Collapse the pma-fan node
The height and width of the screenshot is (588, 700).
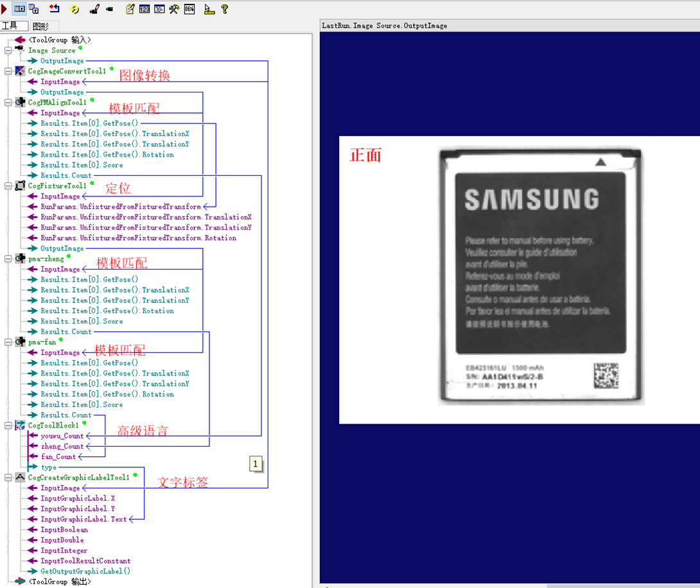(8, 342)
